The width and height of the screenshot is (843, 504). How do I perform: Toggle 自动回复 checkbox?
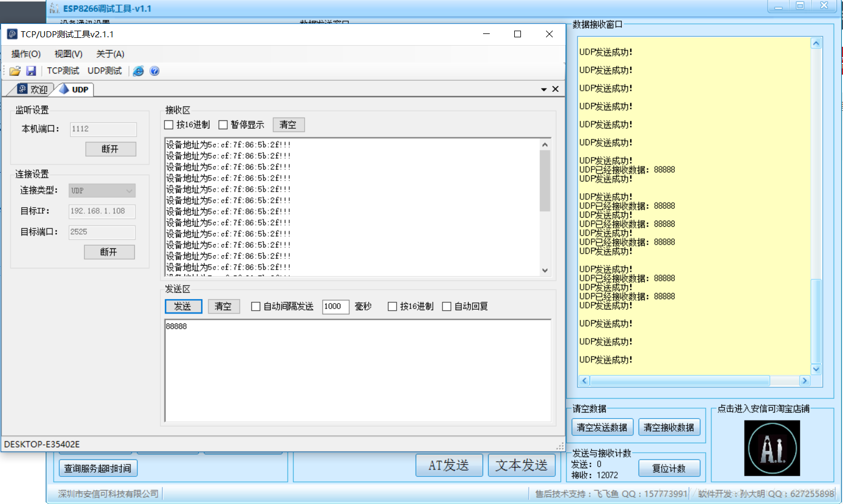pyautogui.click(x=446, y=306)
